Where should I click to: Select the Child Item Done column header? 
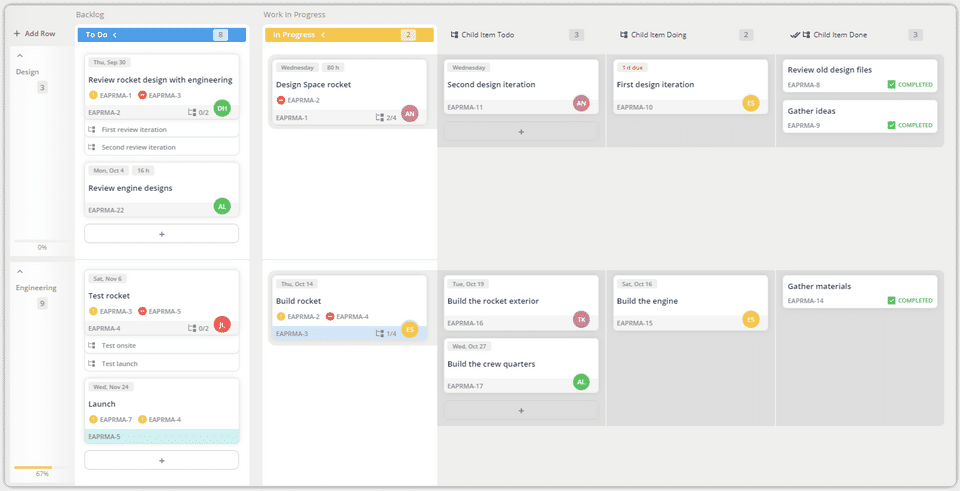pyautogui.click(x=840, y=35)
